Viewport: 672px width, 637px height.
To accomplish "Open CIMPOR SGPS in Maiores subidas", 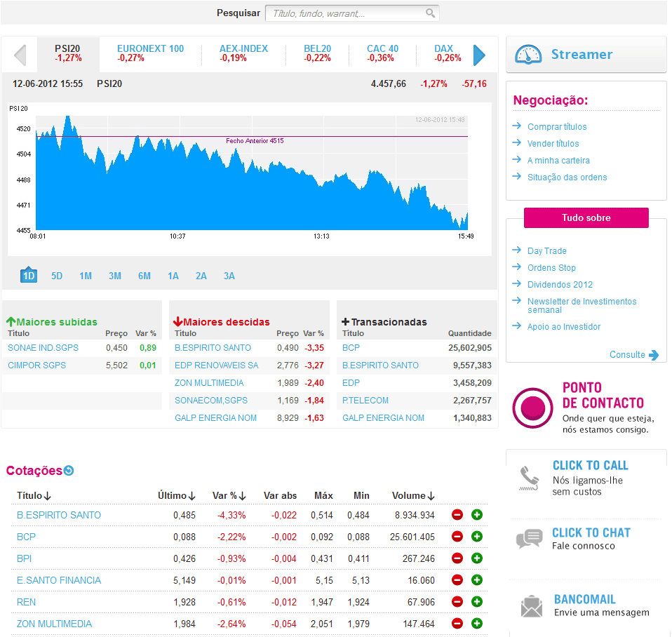I will (37, 366).
